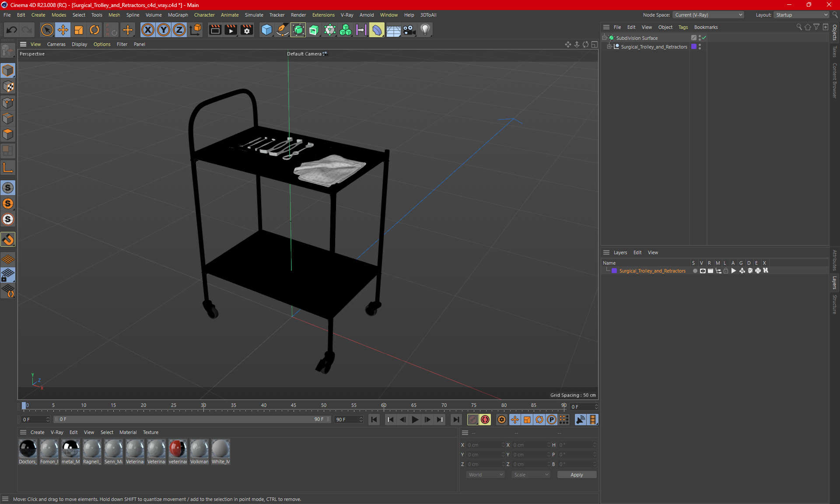Click the purple layer color swatch
Screen dimensions: 840x504
pos(614,271)
